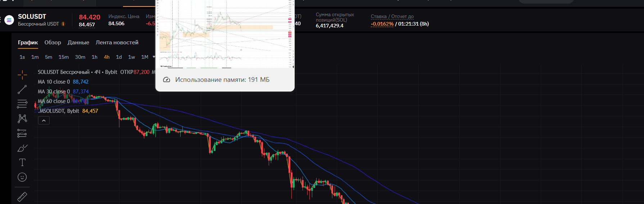Select the 15m timeframe

(x=64, y=57)
